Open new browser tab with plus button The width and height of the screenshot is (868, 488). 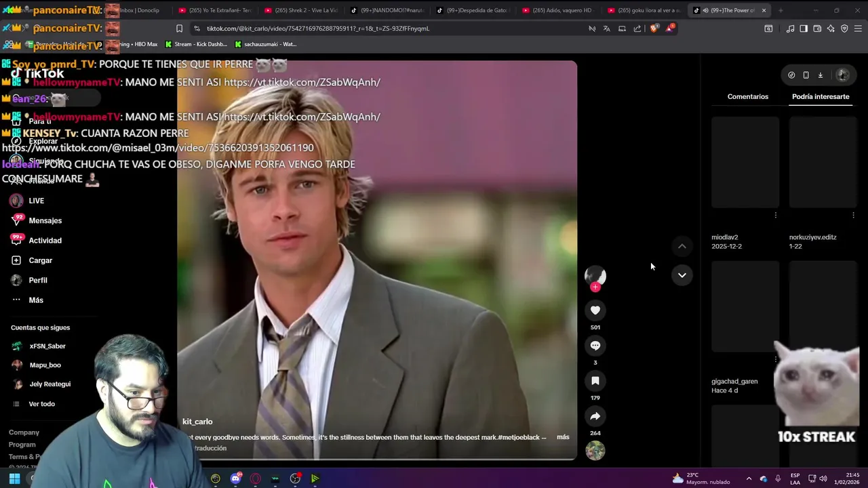click(x=781, y=10)
